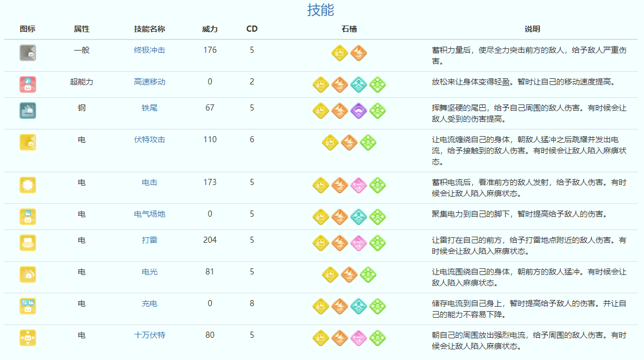Open the 铁尾 skill link
Viewport: 644px width, 360px height.
(150, 108)
